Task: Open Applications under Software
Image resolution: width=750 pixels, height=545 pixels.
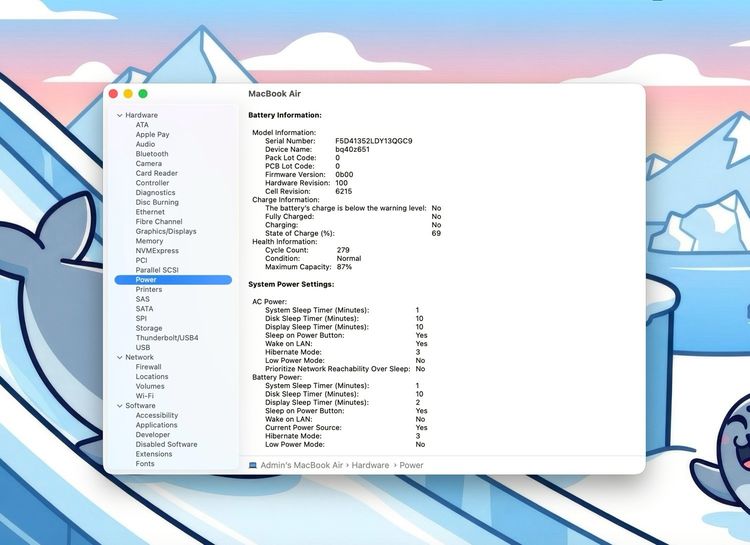Action: [x=156, y=425]
